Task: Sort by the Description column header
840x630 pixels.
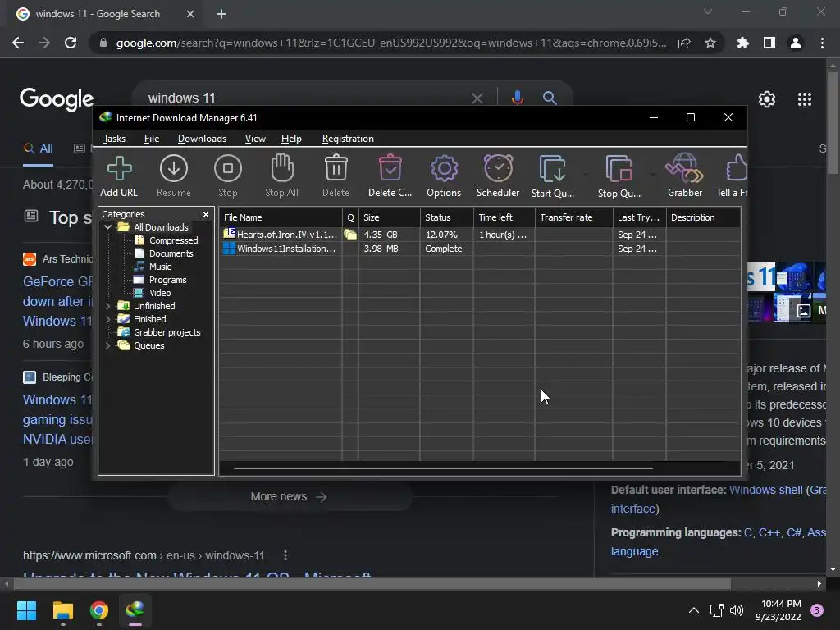Action: point(703,217)
